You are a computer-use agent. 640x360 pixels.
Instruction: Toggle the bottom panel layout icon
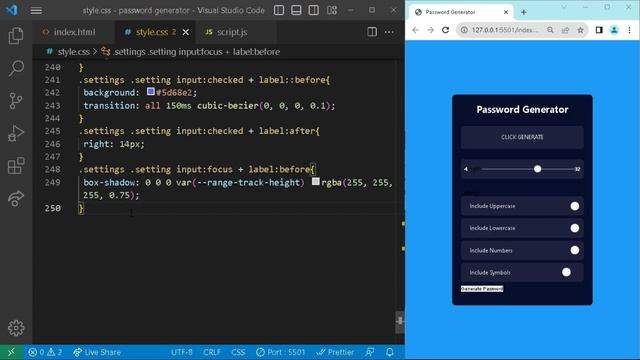pyautogui.click(x=296, y=10)
